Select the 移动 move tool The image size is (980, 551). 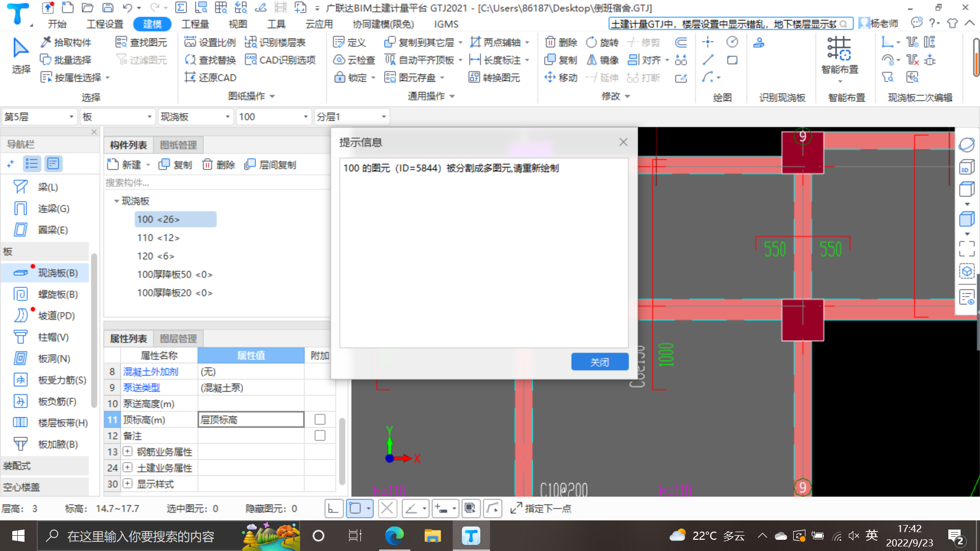click(x=560, y=78)
